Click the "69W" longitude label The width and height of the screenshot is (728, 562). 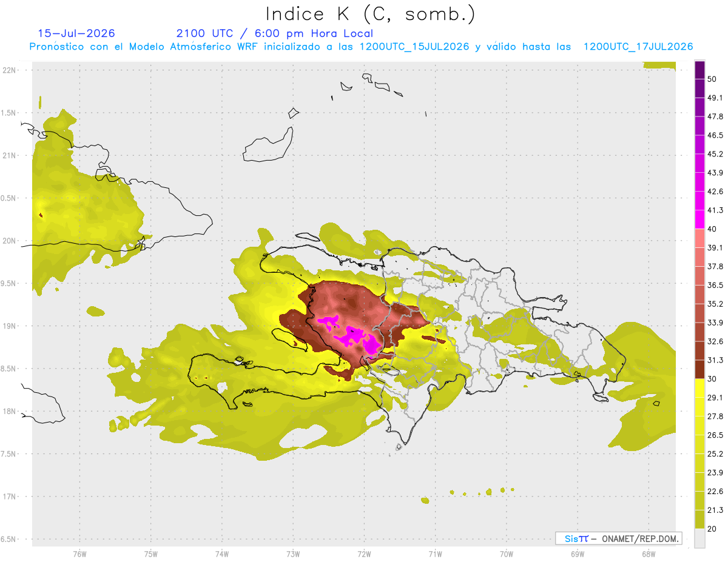pos(577,554)
